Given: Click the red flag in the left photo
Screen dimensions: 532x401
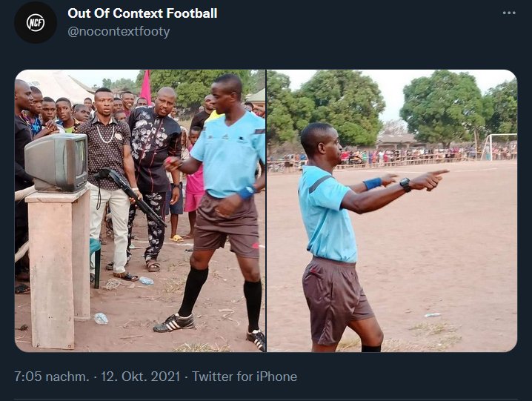Looking at the screenshot, I should (146, 89).
